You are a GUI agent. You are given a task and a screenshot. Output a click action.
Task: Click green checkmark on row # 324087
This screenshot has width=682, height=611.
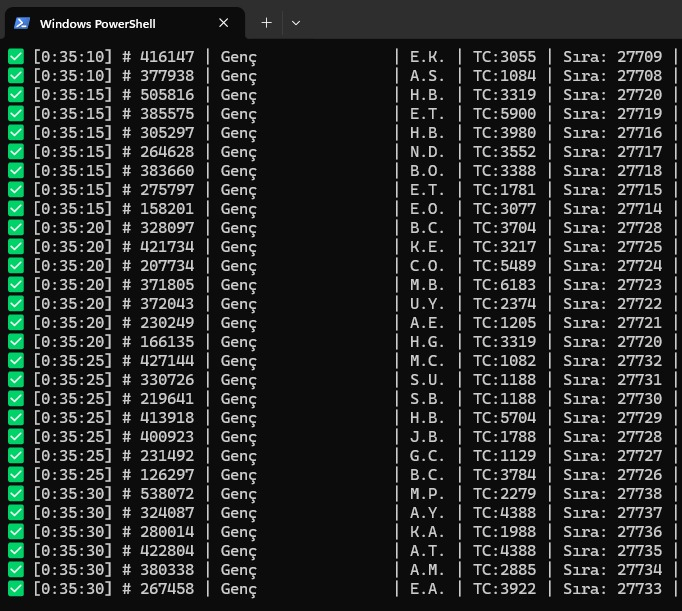[16, 513]
